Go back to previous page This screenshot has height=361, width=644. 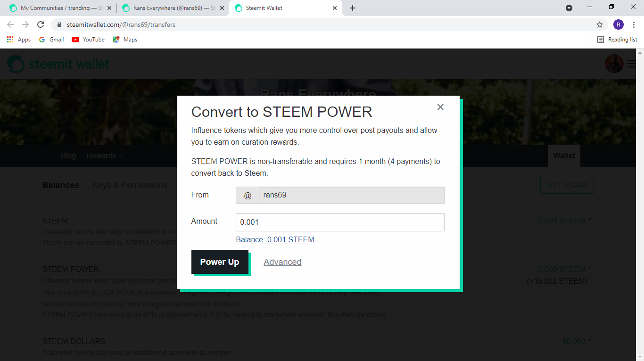tap(10, 25)
